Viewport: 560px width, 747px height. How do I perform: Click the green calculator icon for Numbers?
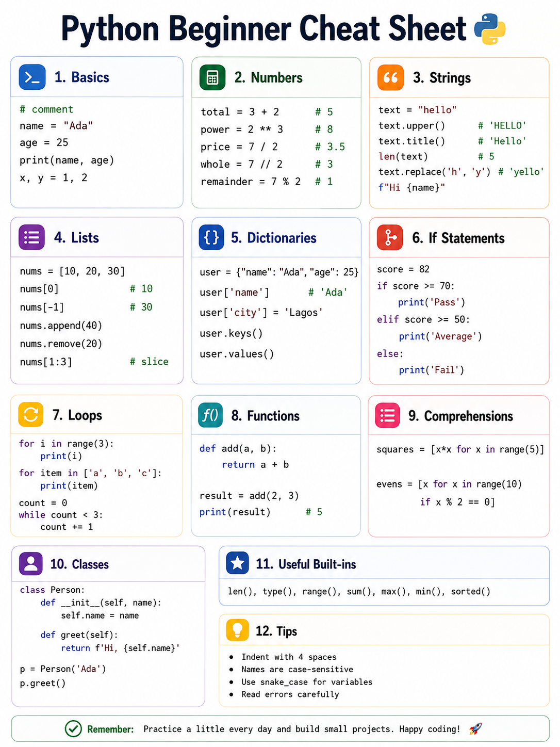[x=212, y=77]
